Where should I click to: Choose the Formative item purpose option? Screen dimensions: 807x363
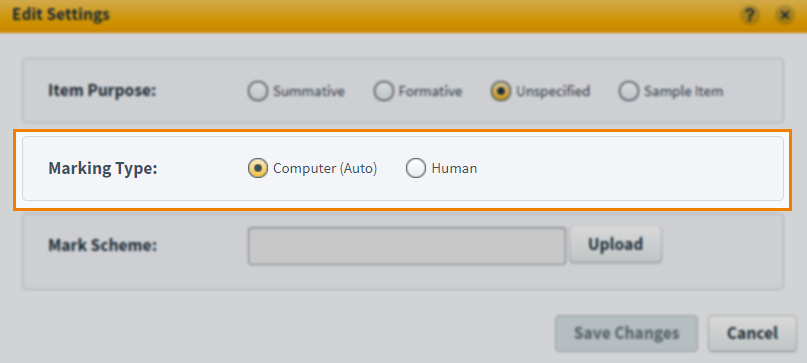click(x=383, y=92)
